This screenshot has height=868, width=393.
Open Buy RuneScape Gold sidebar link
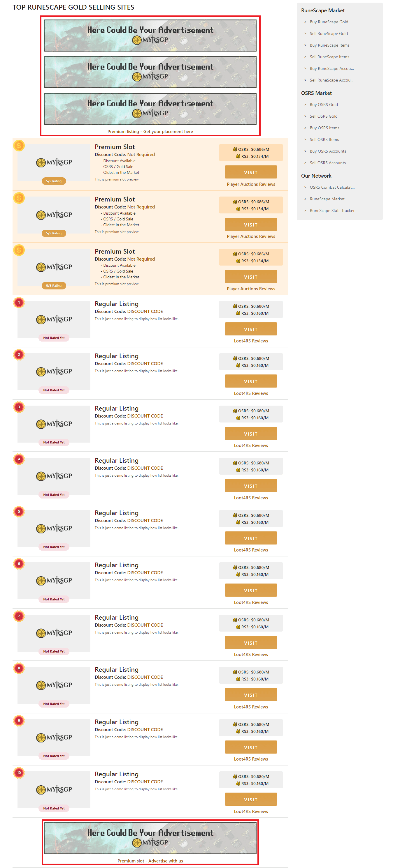click(x=329, y=22)
